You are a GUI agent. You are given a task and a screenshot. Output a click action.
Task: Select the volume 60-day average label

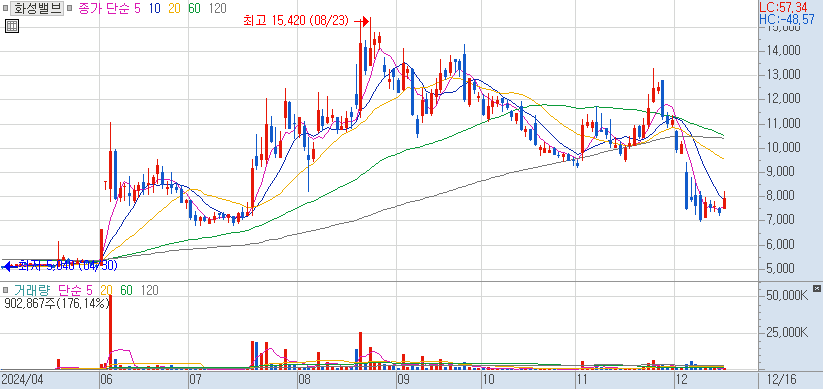pos(126,290)
